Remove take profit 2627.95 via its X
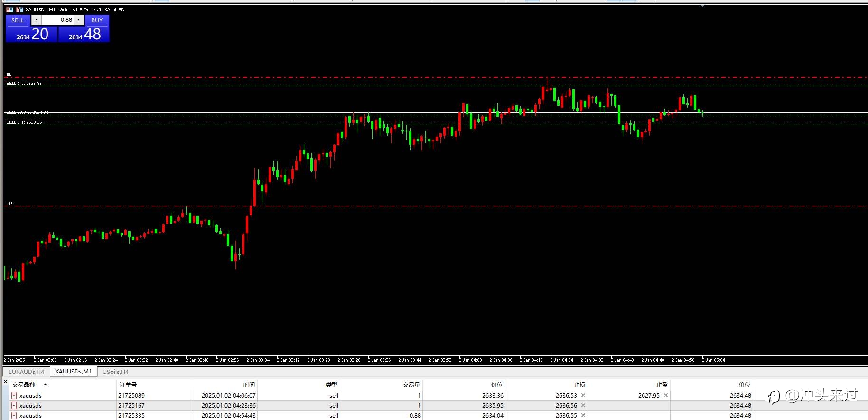This screenshot has height=420, width=868. click(x=666, y=395)
